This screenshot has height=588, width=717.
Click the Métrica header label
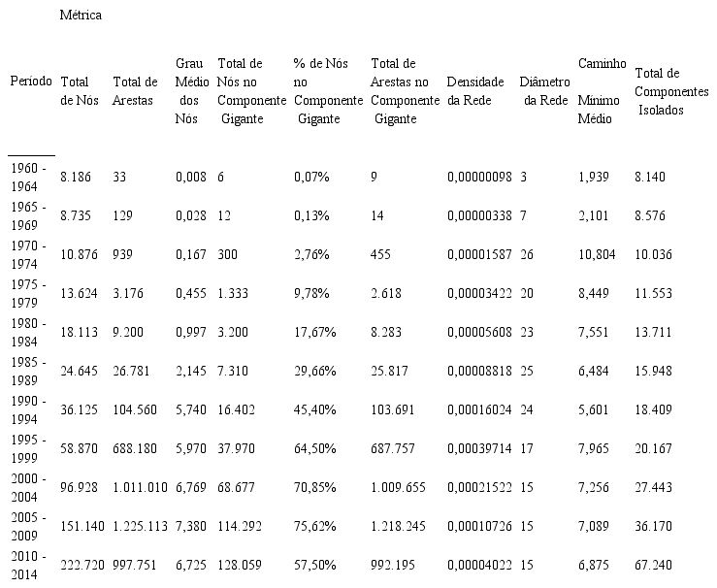81,16
